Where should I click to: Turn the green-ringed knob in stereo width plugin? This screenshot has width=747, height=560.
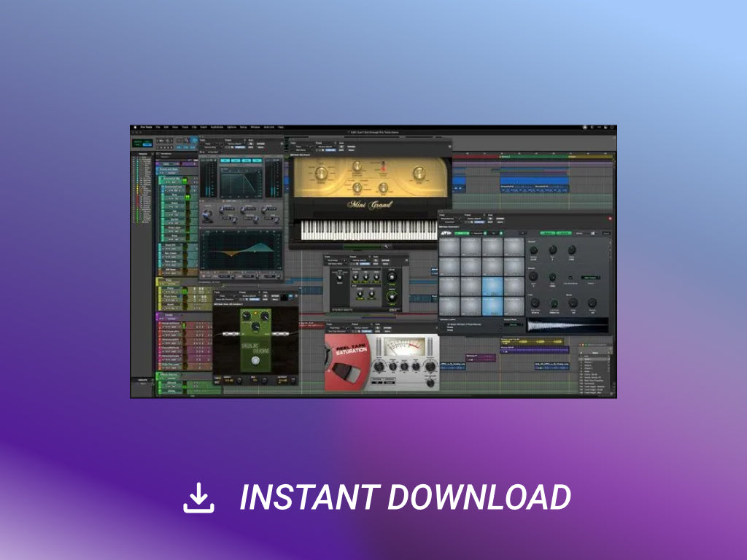(x=392, y=297)
